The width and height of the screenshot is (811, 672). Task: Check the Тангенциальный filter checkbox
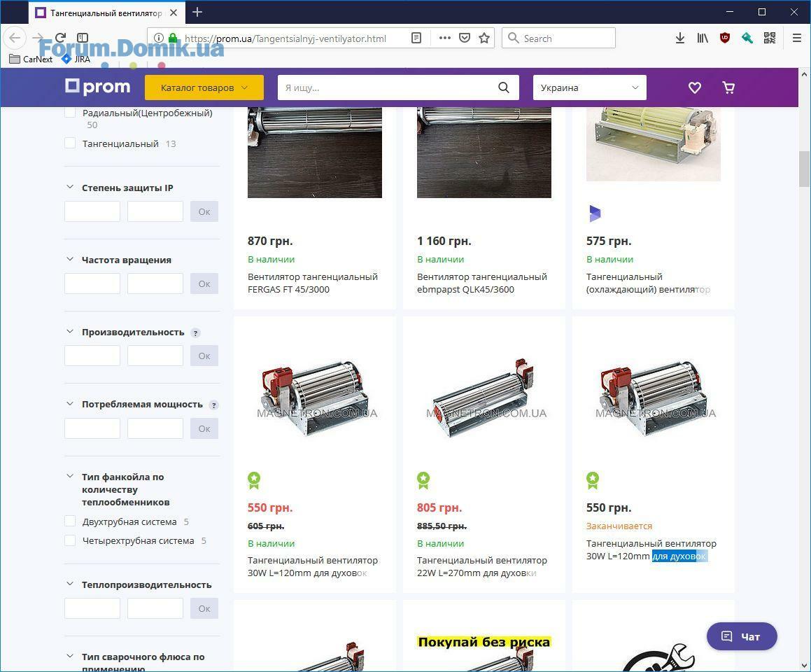pos(70,143)
